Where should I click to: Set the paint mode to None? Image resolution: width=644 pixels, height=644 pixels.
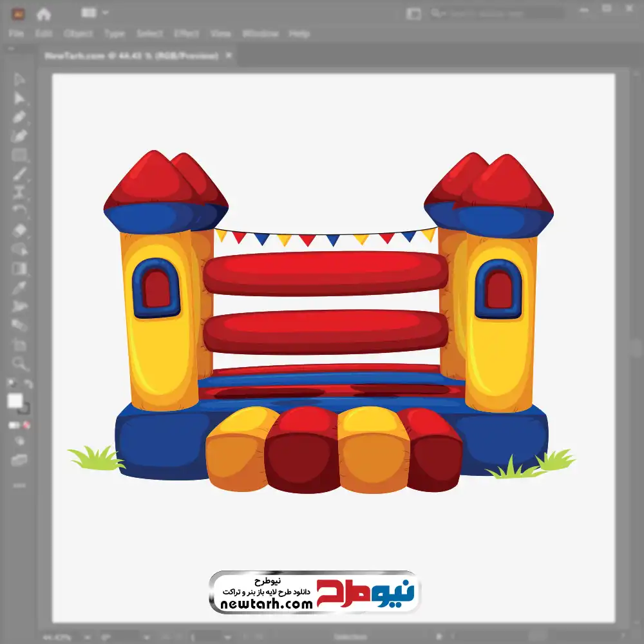(27, 425)
